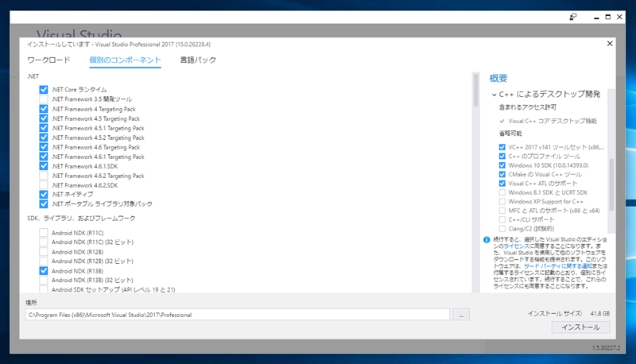
Task: Uncheck .NET Core ランタイム
Action: (x=44, y=90)
